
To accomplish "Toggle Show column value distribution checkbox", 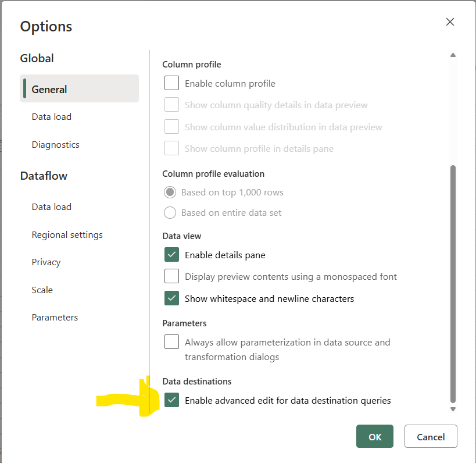I will (171, 127).
